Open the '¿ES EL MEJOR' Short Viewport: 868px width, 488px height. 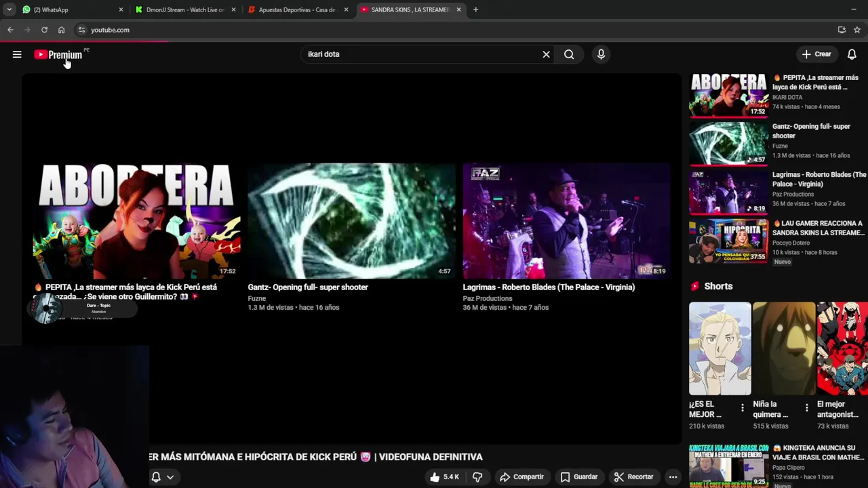pyautogui.click(x=719, y=348)
